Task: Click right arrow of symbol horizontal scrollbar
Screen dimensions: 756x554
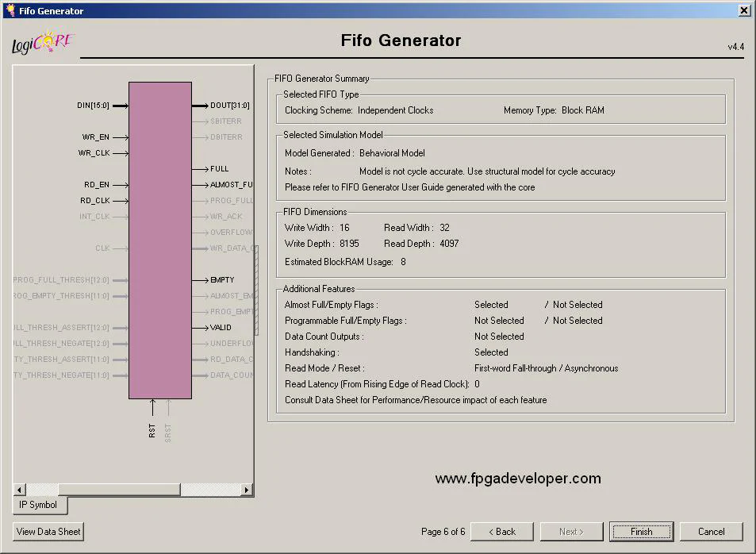Action: 247,490
